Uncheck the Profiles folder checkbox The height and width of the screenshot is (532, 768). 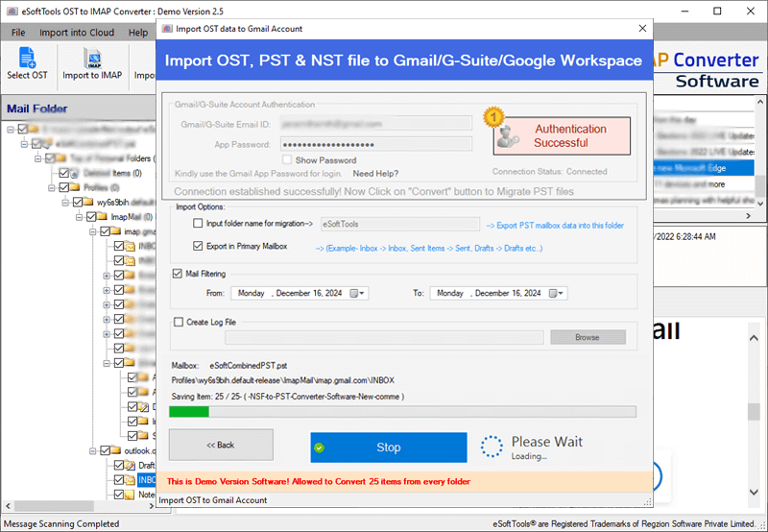click(63, 187)
